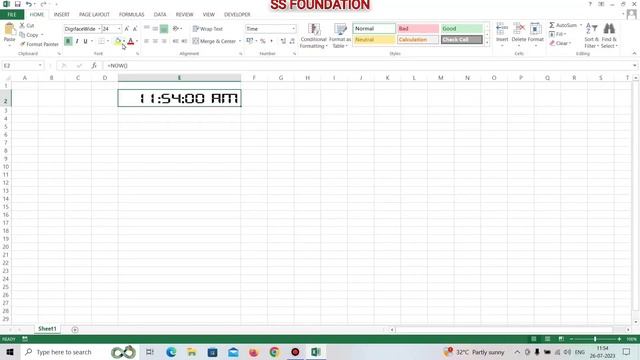Apply the Bad cell style
Screen dimensions: 640x360
pyautogui.click(x=418, y=29)
